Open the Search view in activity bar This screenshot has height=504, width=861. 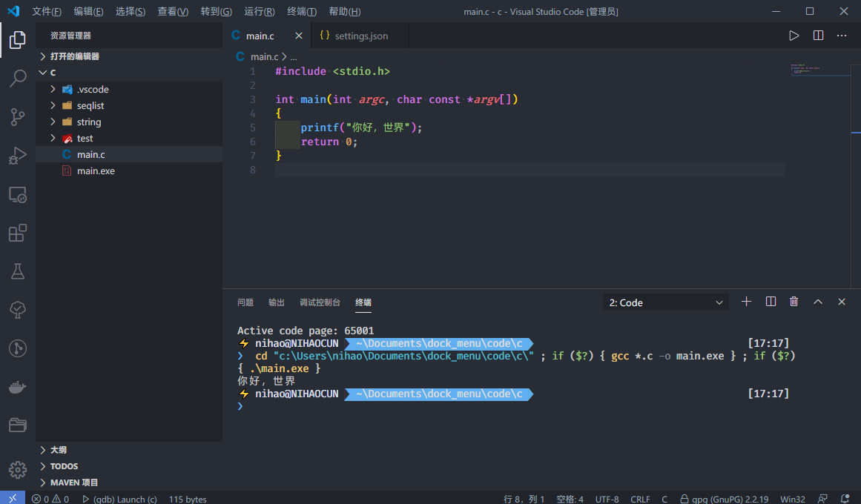click(18, 79)
